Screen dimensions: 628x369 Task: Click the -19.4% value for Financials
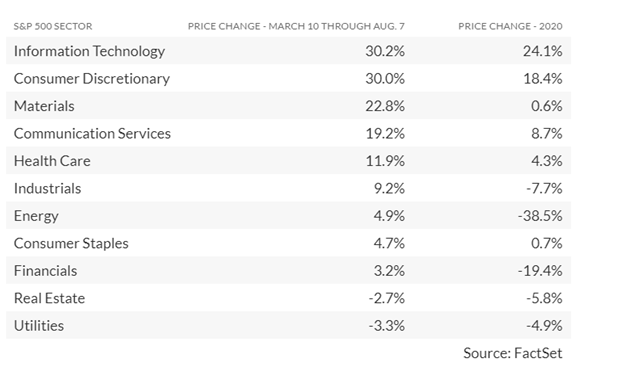tap(540, 271)
